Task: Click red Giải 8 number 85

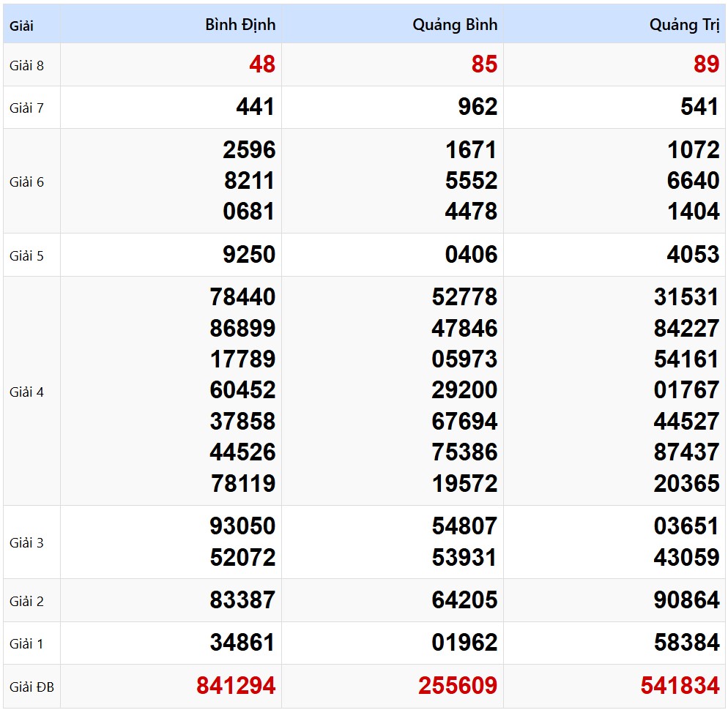Action: (483, 64)
